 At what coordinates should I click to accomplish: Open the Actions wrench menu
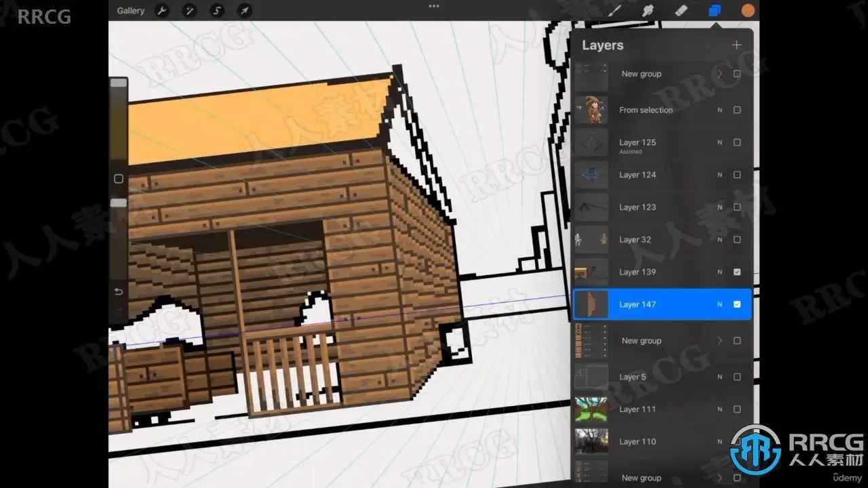(161, 10)
